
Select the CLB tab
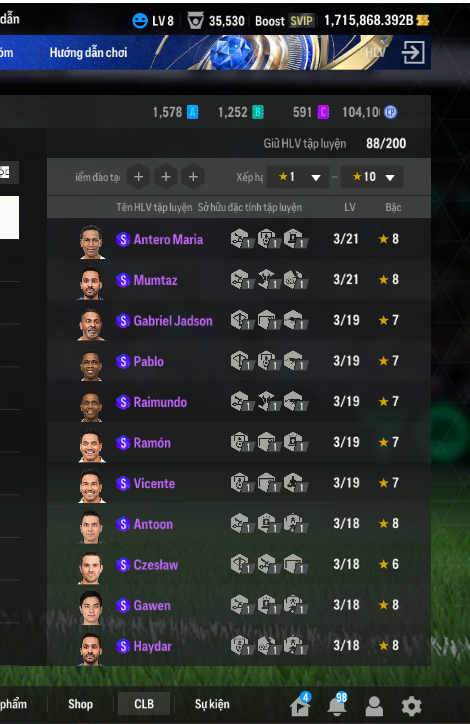tap(144, 704)
